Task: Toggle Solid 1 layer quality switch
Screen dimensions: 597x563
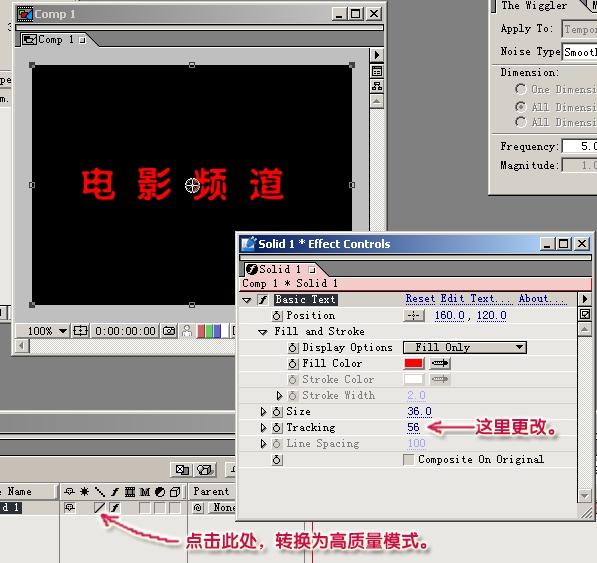Action: pyautogui.click(x=99, y=507)
